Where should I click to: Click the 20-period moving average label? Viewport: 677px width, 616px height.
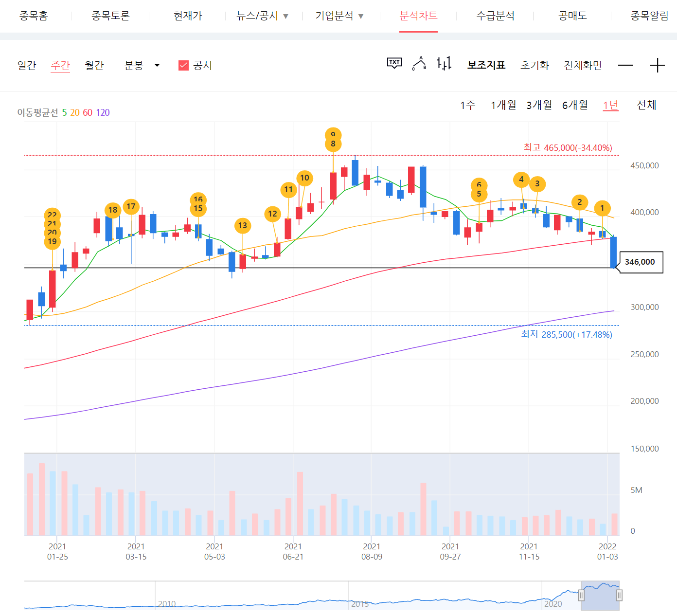[x=75, y=113]
